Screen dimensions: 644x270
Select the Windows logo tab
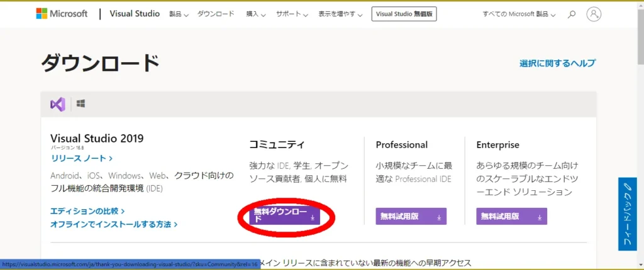(x=80, y=104)
